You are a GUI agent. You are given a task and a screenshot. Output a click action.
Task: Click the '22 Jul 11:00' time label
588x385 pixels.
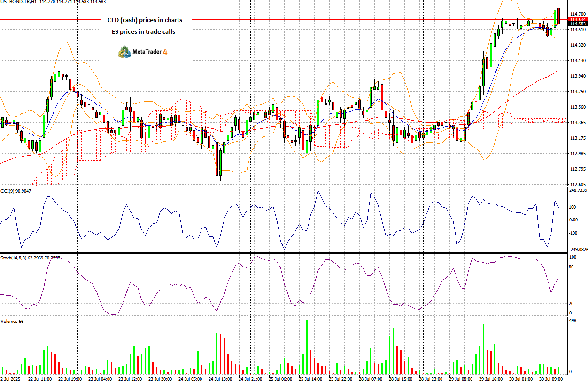point(40,379)
